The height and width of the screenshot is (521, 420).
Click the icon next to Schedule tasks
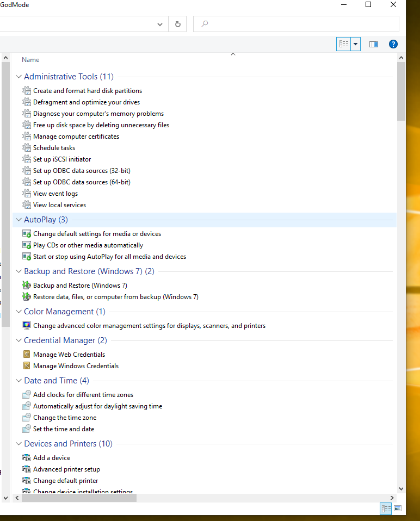coord(27,148)
